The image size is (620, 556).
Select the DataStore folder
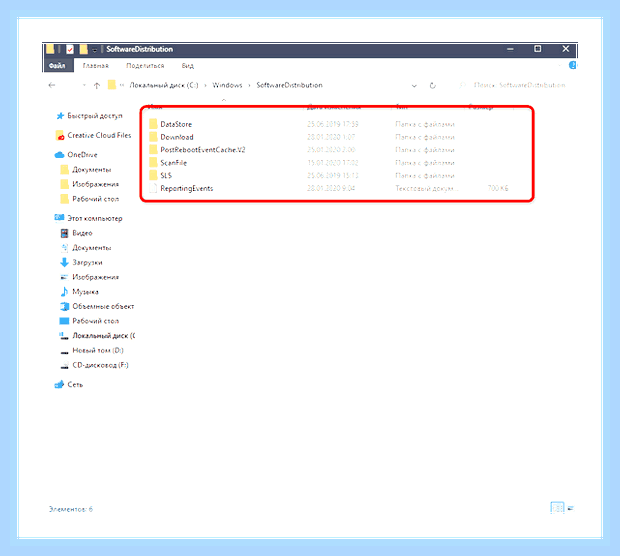click(176, 124)
